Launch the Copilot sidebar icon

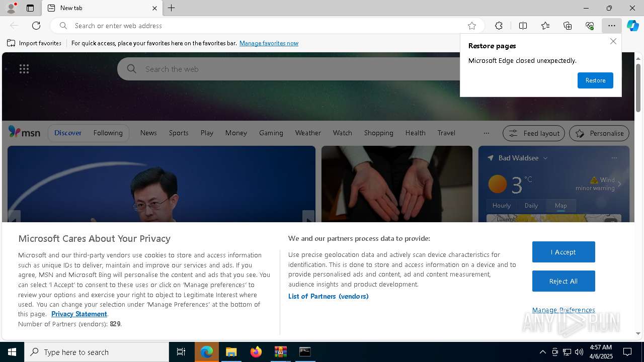click(x=633, y=26)
